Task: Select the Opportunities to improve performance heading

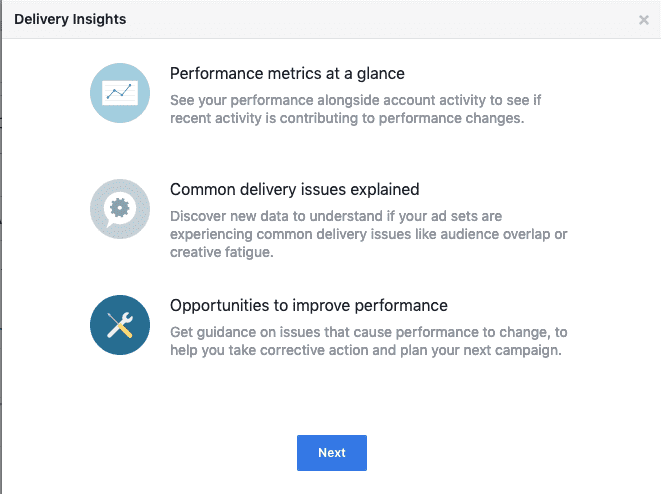Action: 308,305
